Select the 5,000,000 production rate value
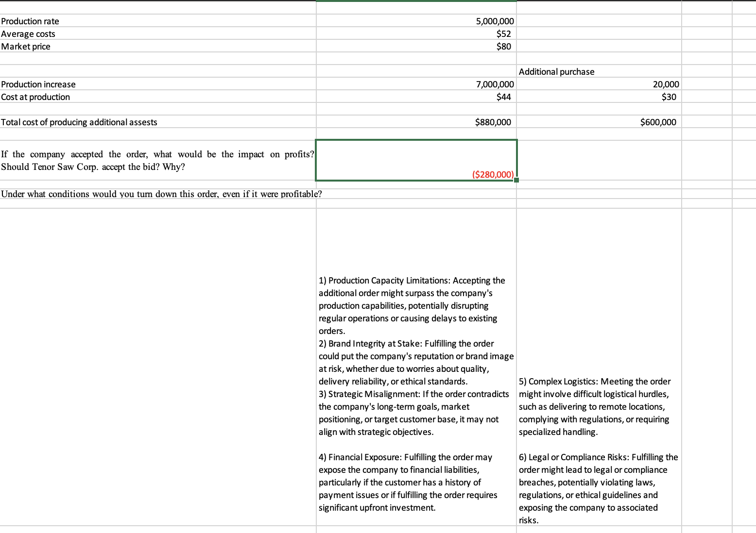 pyautogui.click(x=416, y=21)
